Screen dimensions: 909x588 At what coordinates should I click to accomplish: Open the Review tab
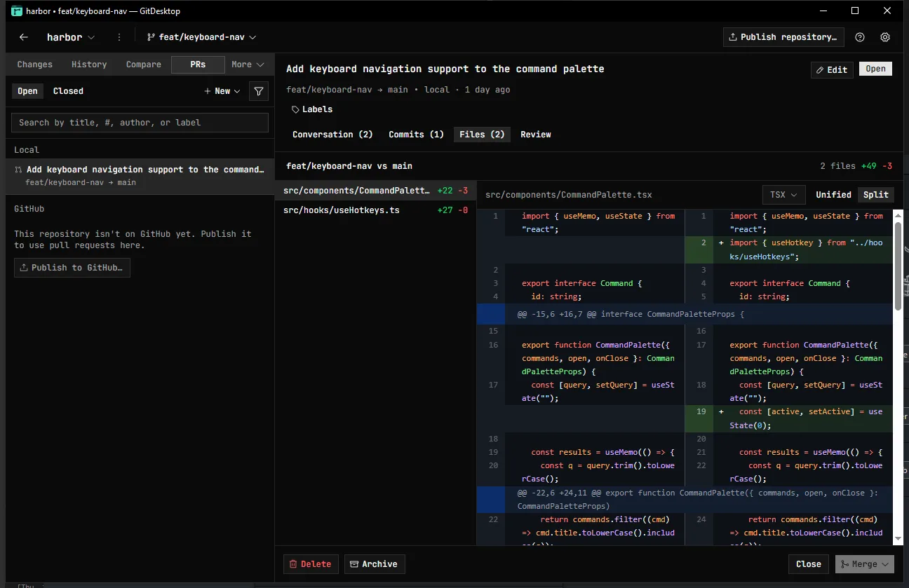coord(536,135)
